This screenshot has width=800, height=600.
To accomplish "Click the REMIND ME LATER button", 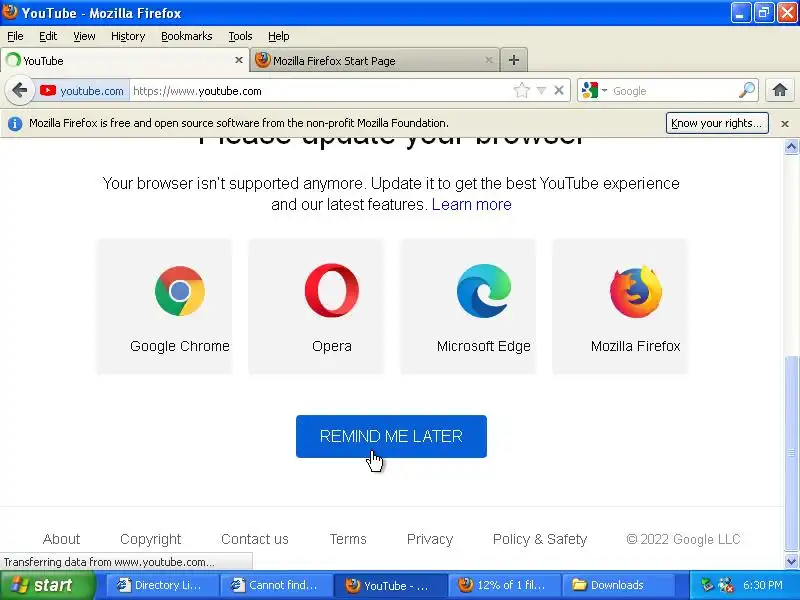I will (391, 436).
